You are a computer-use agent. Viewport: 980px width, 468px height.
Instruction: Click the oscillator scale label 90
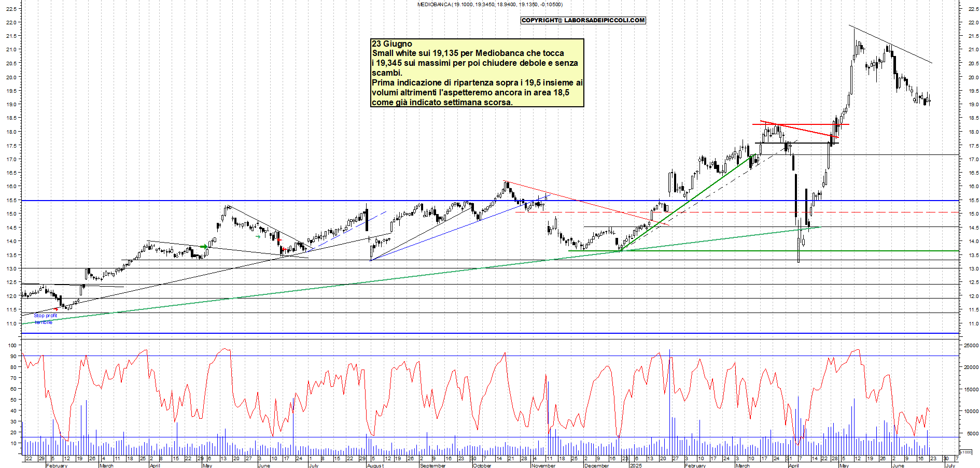tap(13, 357)
